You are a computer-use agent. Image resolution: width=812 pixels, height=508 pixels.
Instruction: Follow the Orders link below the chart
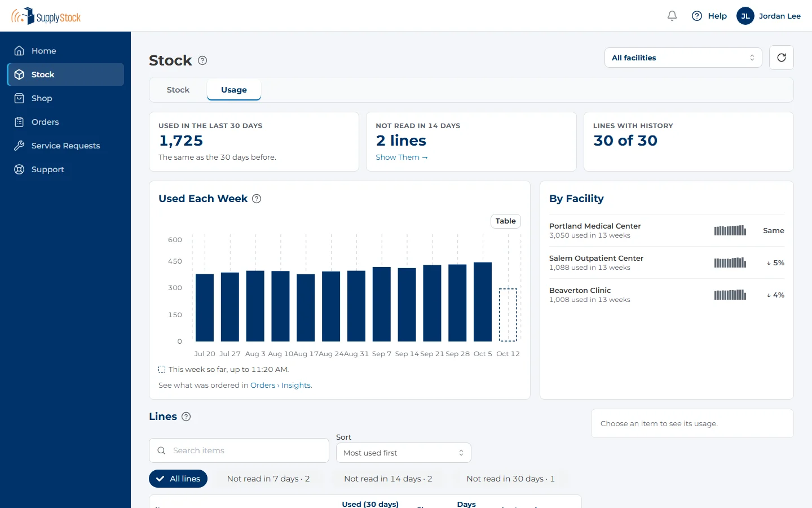pyautogui.click(x=263, y=386)
